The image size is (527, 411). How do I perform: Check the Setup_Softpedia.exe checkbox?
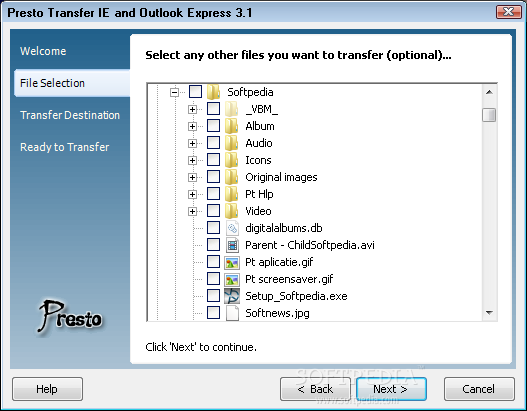pos(213,295)
